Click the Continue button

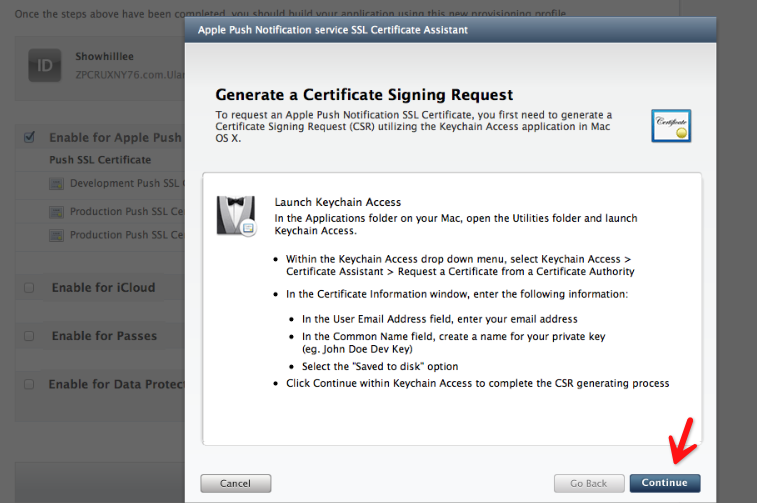click(x=665, y=483)
